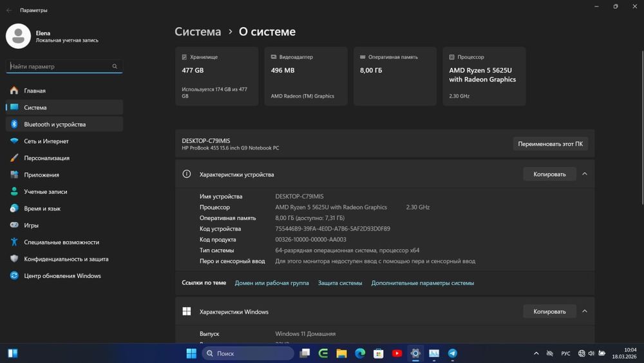Open the monitor chart app on the taskbar

(x=434, y=353)
